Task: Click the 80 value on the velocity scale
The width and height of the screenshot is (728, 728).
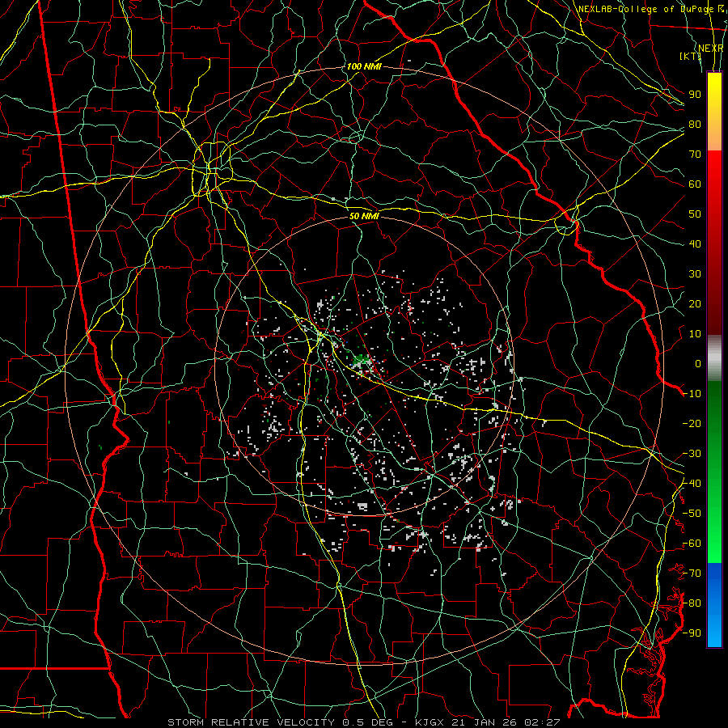Action: click(695, 124)
